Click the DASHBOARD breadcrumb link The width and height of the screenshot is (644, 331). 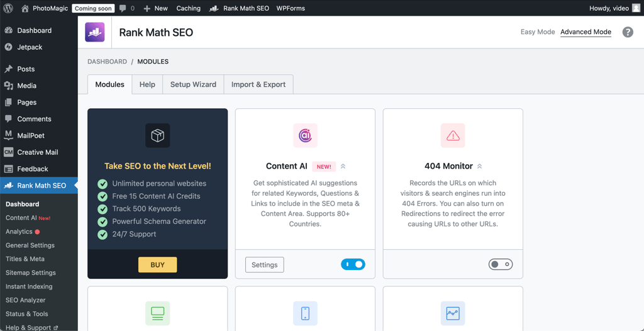(x=107, y=62)
